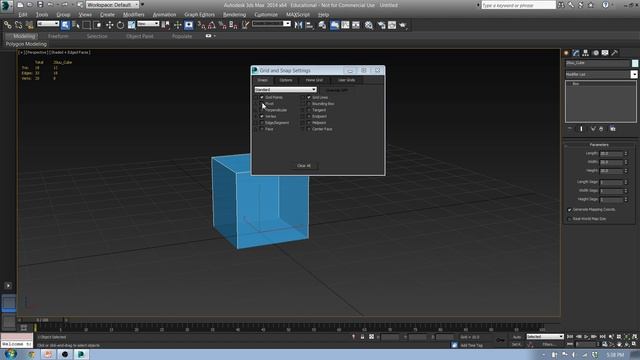
Task: Click the search keyword input box
Action: pyautogui.click(x=518, y=5)
